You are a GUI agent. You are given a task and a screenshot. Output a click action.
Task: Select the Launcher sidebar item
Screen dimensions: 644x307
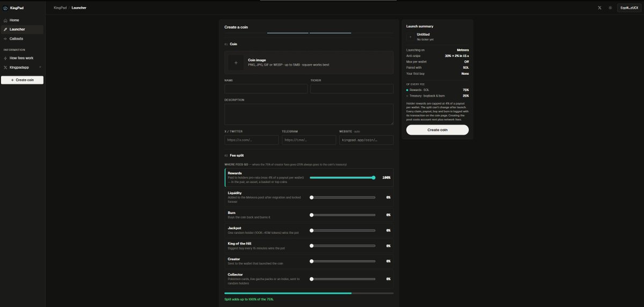(22, 30)
